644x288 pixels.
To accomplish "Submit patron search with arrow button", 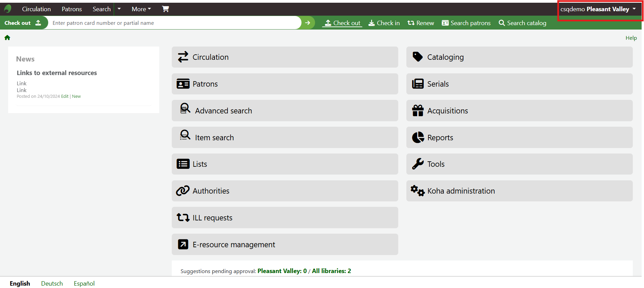I will [x=308, y=23].
